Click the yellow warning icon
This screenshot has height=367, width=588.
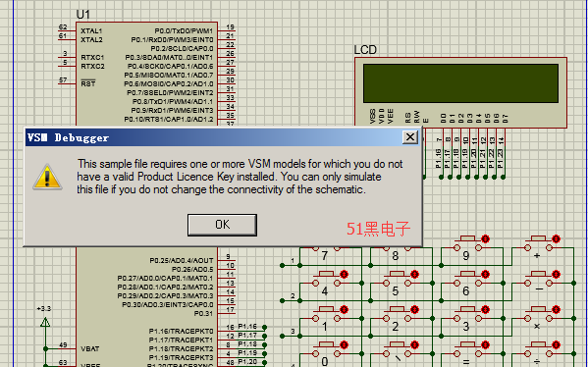[47, 177]
